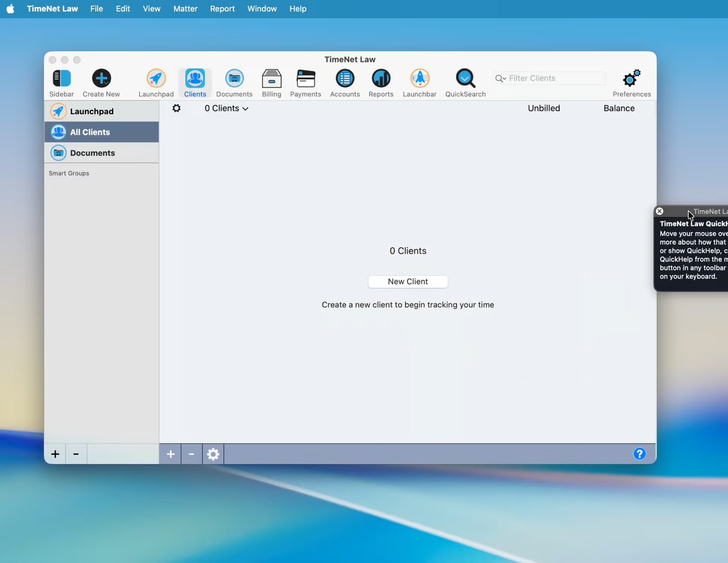Select Documents in the sidebar
The width and height of the screenshot is (728, 563).
[x=102, y=153]
